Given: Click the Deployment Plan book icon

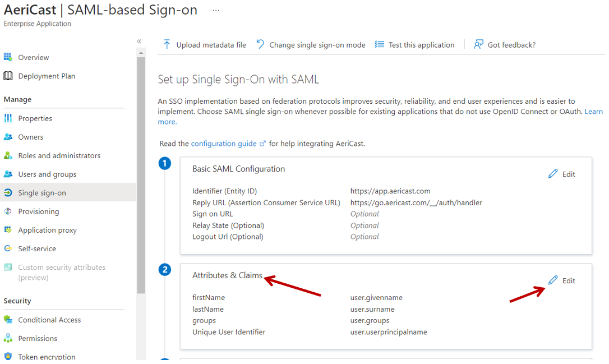Looking at the screenshot, I should pos(8,76).
